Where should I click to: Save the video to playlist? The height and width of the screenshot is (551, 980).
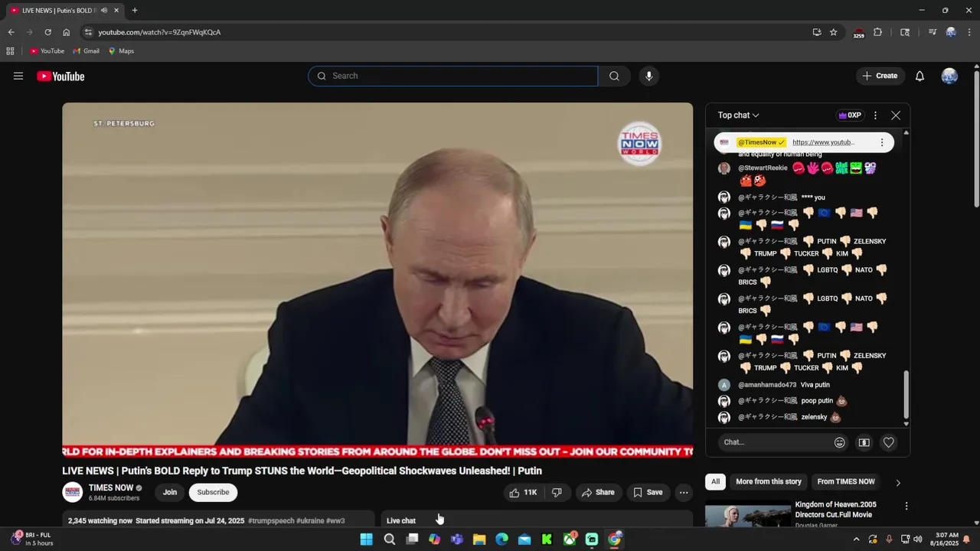pyautogui.click(x=648, y=492)
